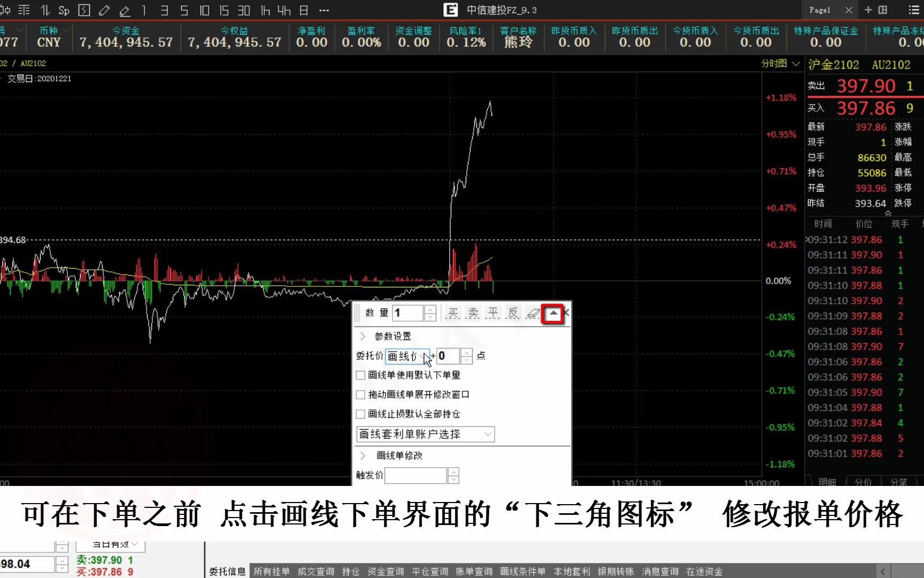Enable 画线单使用默认下单量 checkbox

coord(360,375)
